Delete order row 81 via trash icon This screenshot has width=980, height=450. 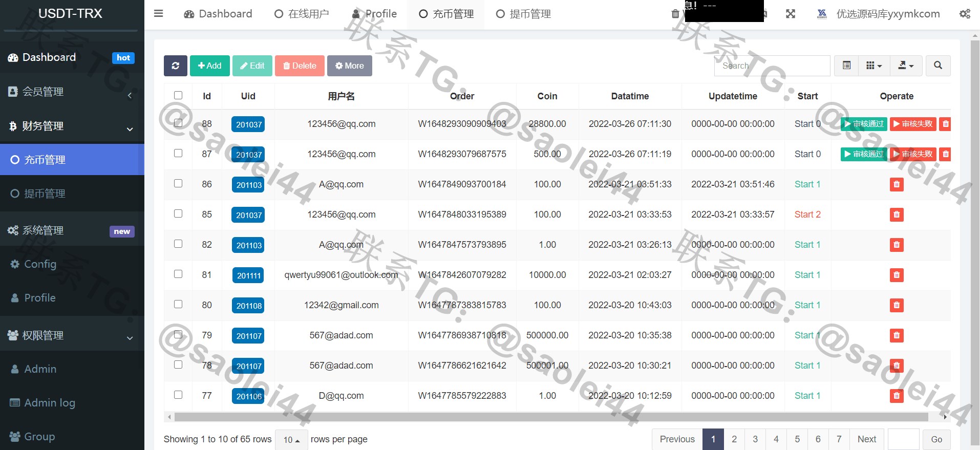coord(897,275)
